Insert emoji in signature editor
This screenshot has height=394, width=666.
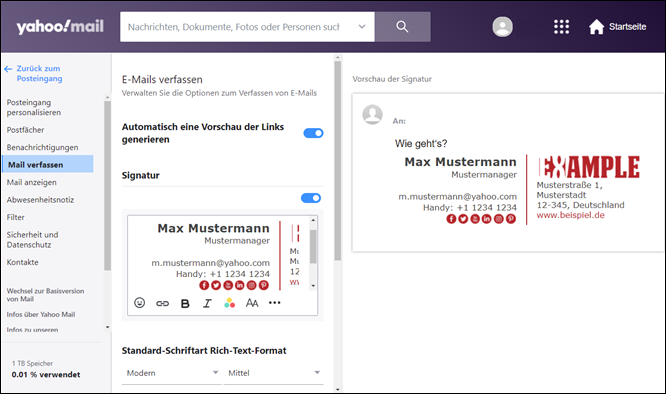pyautogui.click(x=139, y=303)
